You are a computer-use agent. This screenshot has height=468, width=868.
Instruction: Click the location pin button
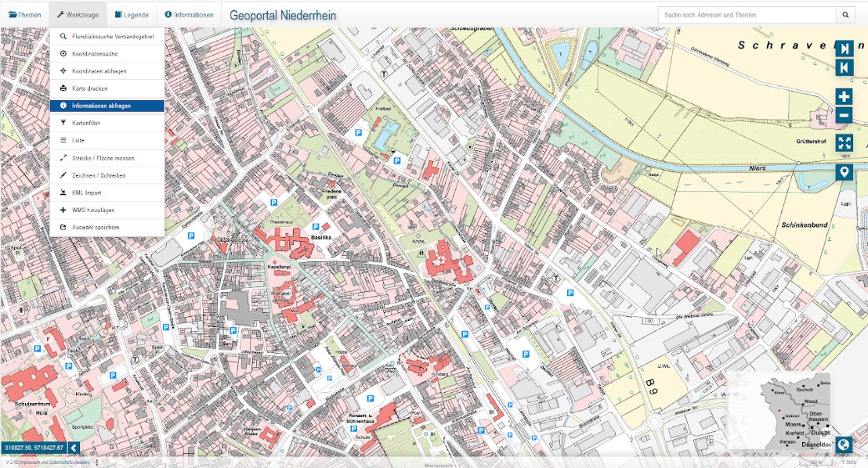pyautogui.click(x=844, y=172)
